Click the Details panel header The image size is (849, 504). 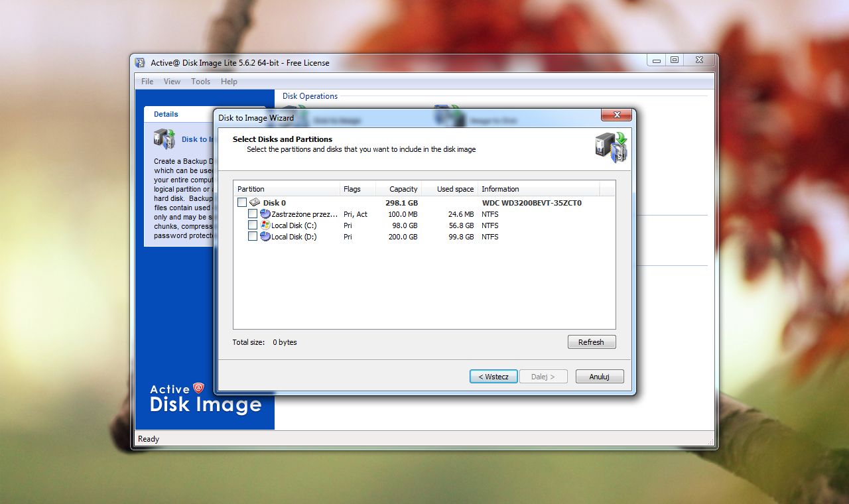[x=204, y=114]
